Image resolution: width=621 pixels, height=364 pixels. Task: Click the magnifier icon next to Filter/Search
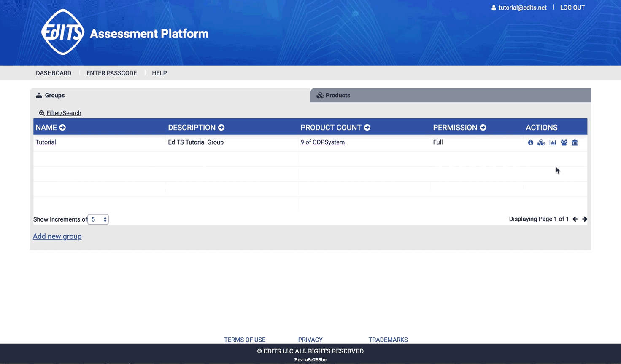coord(42,113)
